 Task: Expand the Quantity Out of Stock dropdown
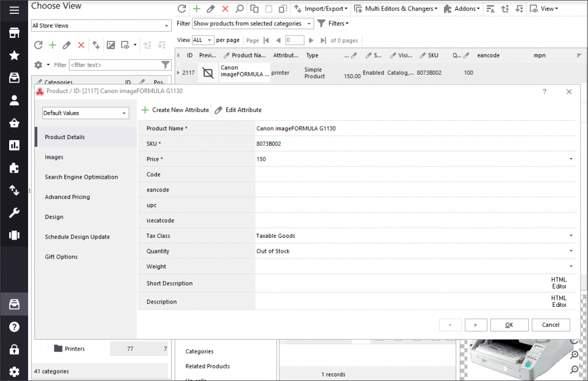point(571,251)
